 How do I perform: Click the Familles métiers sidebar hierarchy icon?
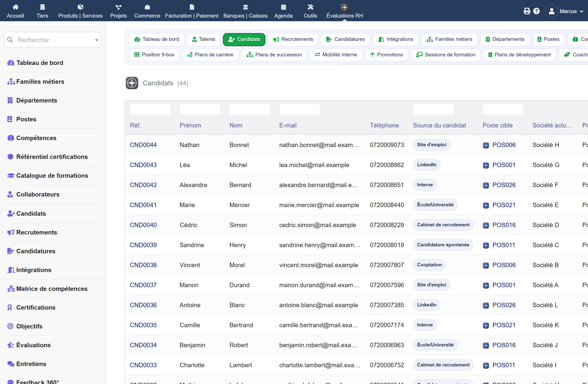[x=11, y=81]
